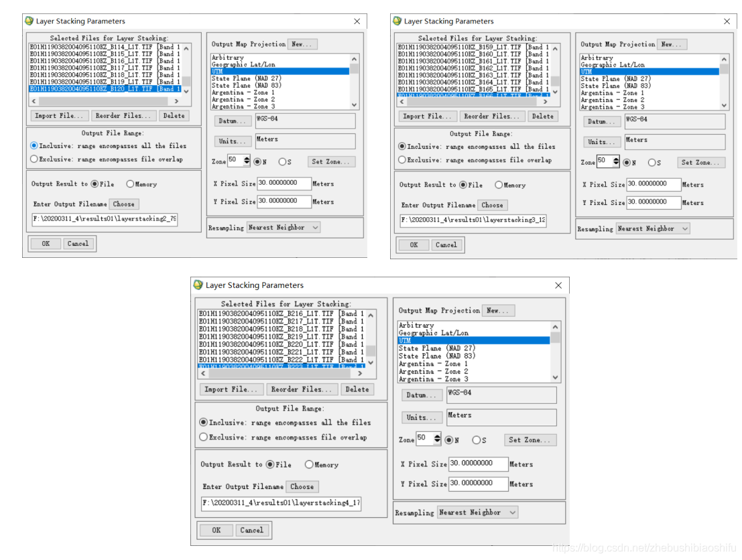The height and width of the screenshot is (560, 742).
Task: Click the ENVI icon in top-left dialog title
Action: tap(29, 21)
